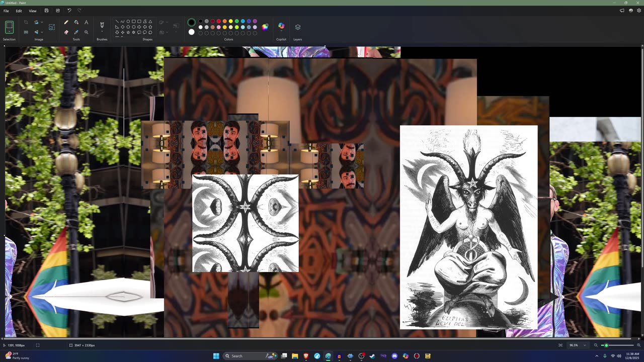Open the 96.5% zoom level dropdown
This screenshot has width=644, height=362.
coord(584,345)
